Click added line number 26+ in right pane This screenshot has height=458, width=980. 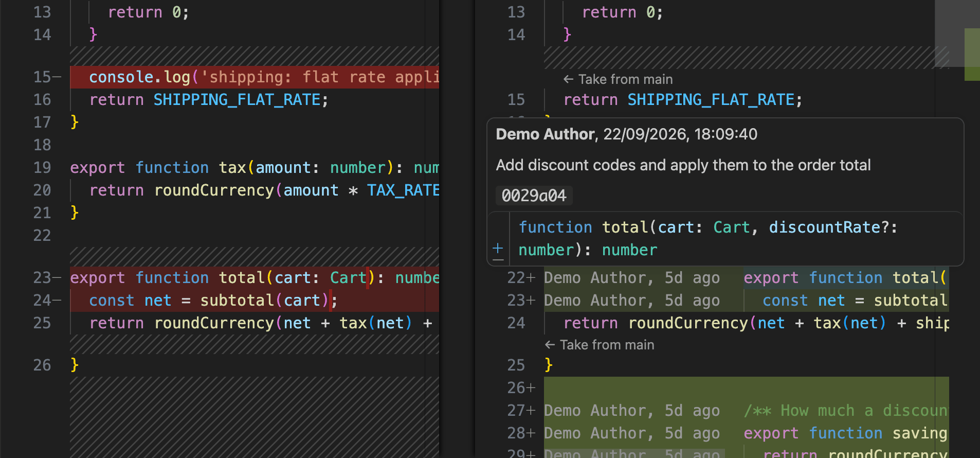tap(521, 388)
